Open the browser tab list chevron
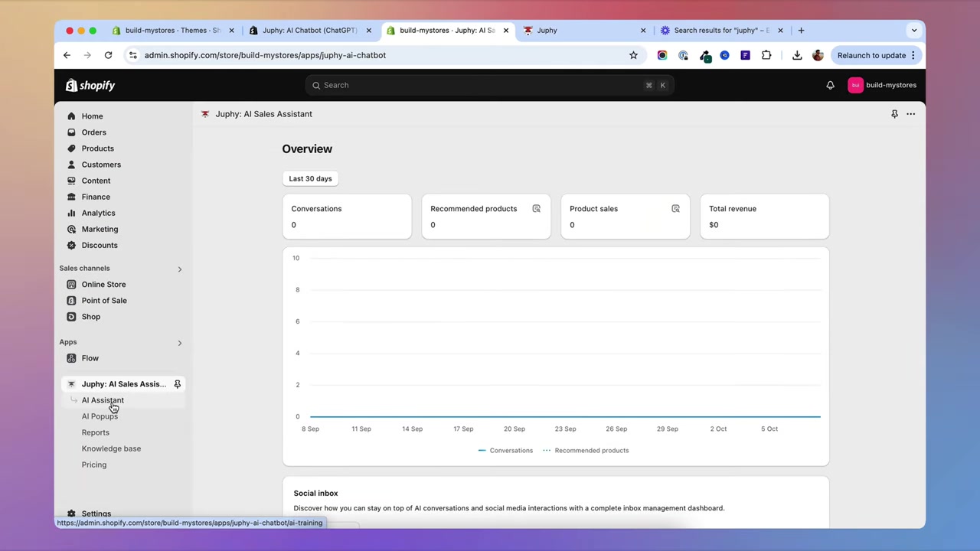 pyautogui.click(x=914, y=31)
